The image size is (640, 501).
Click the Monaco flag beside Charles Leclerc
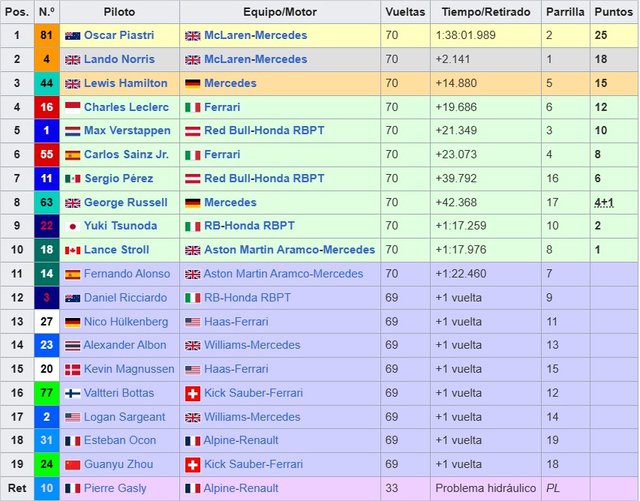pyautogui.click(x=73, y=107)
